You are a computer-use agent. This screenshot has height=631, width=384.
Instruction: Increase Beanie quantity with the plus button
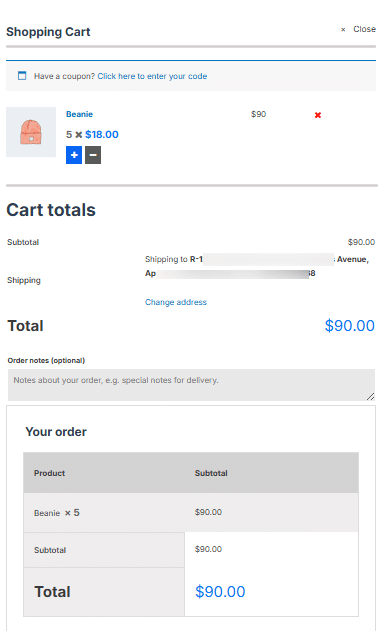74,155
